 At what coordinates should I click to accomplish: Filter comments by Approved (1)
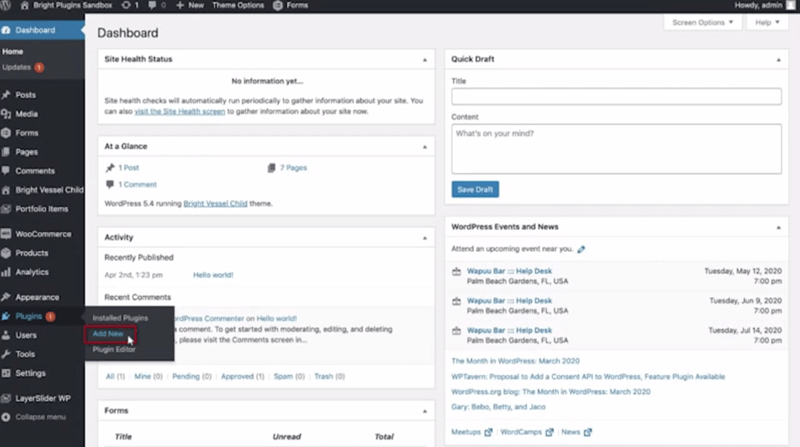point(242,376)
